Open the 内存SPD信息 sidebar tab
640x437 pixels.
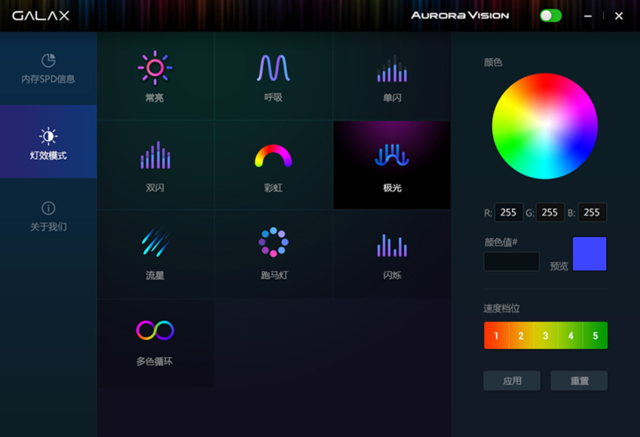coord(48,68)
